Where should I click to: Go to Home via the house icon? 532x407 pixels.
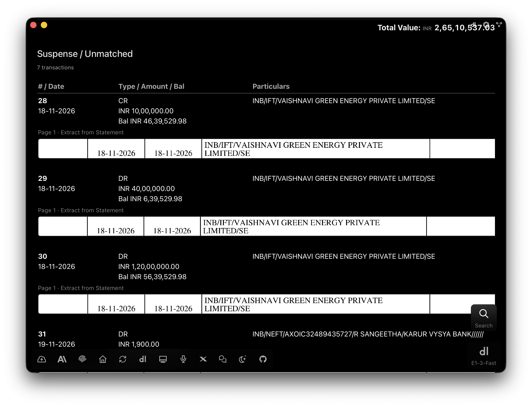(x=103, y=359)
